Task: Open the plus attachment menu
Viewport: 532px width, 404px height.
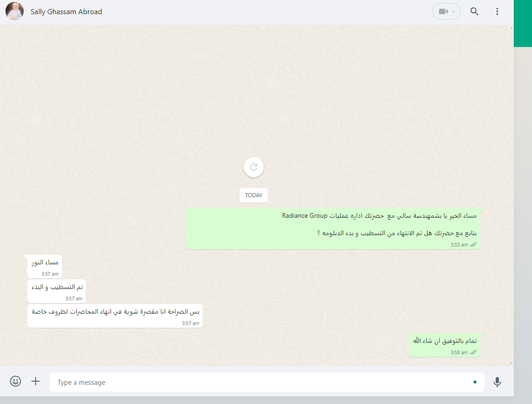Action: coord(36,381)
